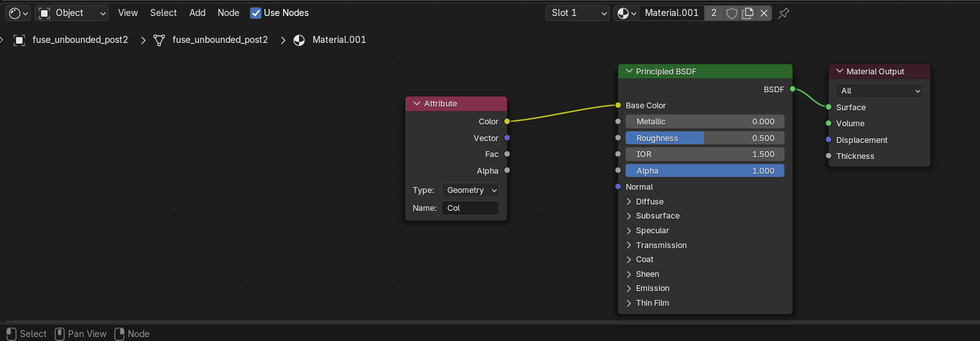Duplicate Material.001 with the new-material icon
This screenshot has width=980, height=341.
(748, 13)
